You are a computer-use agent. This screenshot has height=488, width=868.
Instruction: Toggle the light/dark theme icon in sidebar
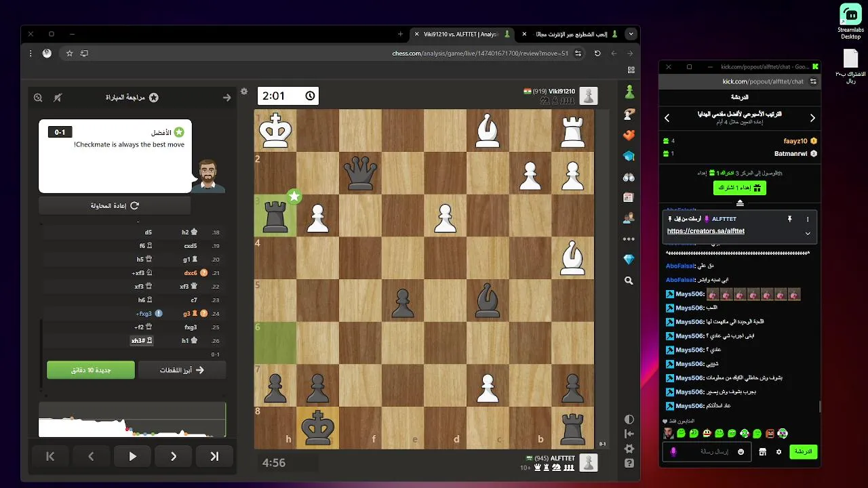pyautogui.click(x=629, y=420)
